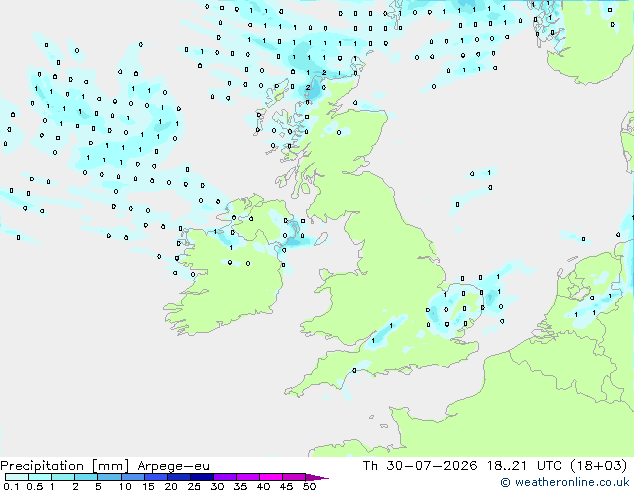Click the legend label '30'
Image resolution: width=634 pixels, height=490 pixels.
coord(217,486)
